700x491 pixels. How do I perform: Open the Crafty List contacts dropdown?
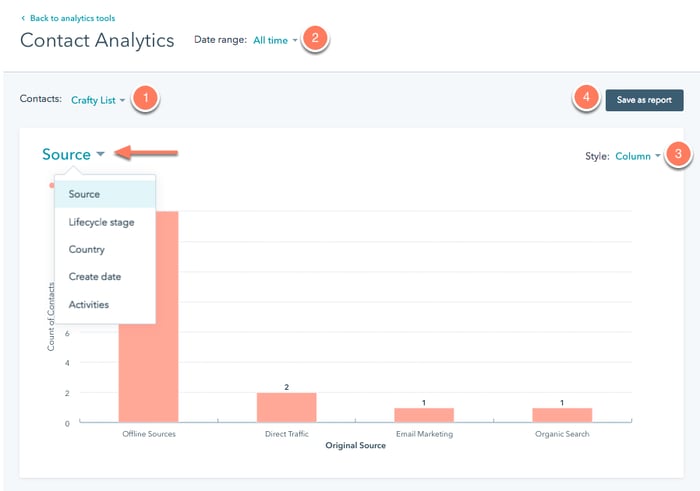[x=98, y=100]
